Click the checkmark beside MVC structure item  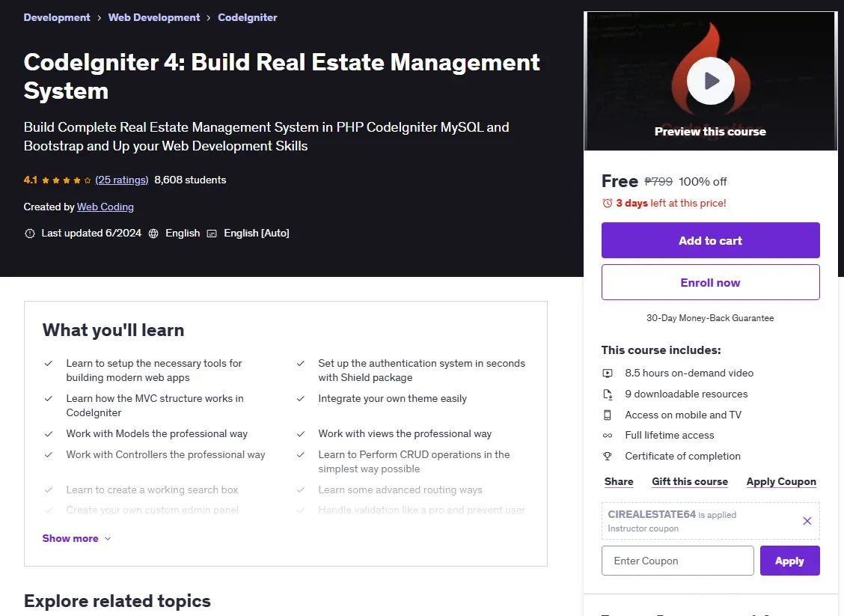click(x=49, y=398)
